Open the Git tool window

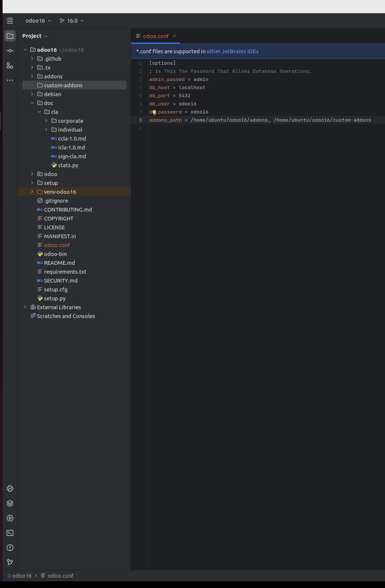click(x=10, y=562)
